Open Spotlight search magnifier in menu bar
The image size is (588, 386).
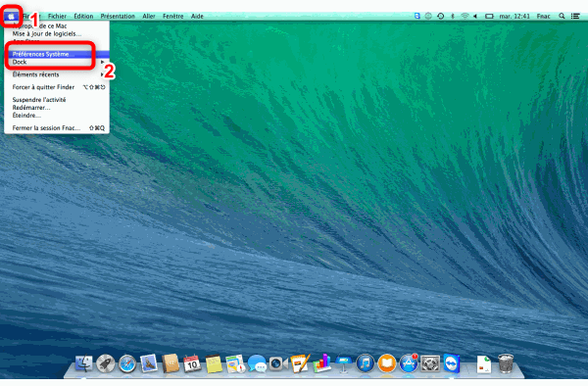click(562, 16)
